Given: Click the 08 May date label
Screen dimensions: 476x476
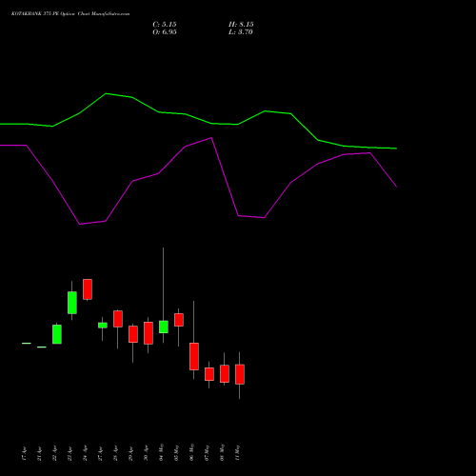Looking at the screenshot, I should pos(223,452).
